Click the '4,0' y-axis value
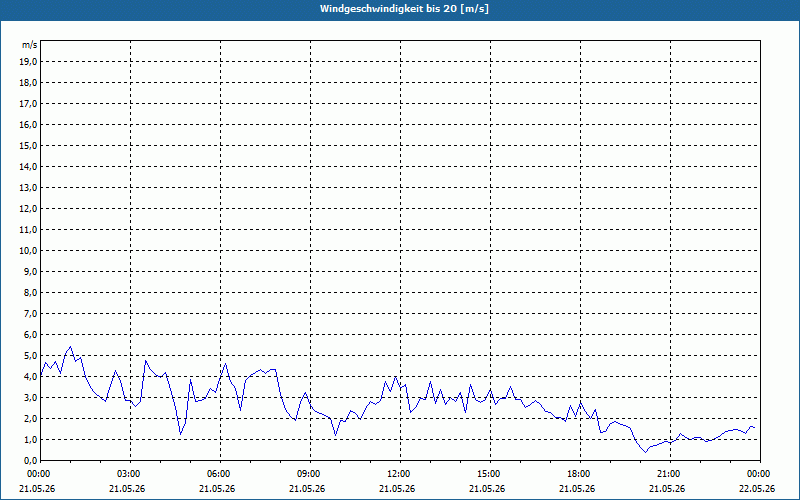The image size is (800, 500). tap(30, 377)
